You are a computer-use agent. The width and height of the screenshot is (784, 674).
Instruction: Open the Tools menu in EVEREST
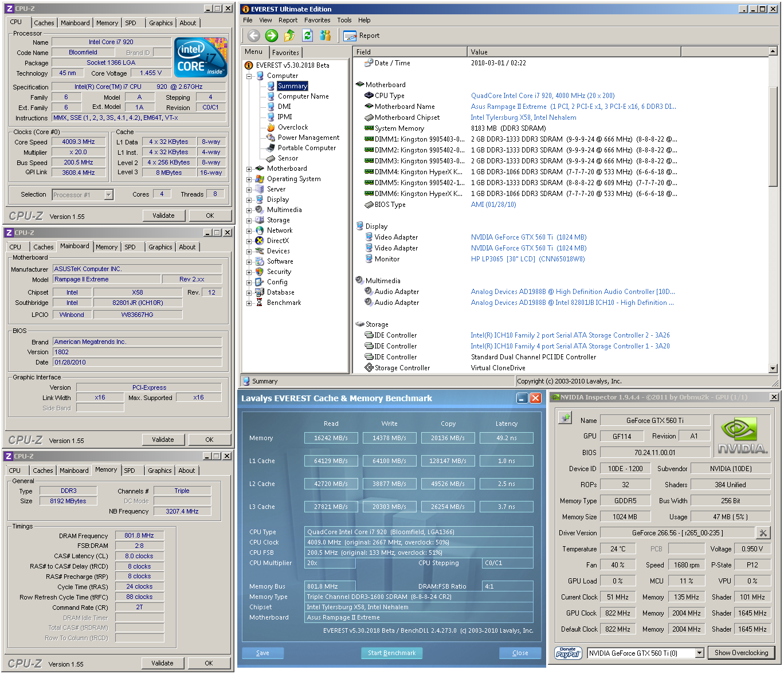pyautogui.click(x=344, y=20)
